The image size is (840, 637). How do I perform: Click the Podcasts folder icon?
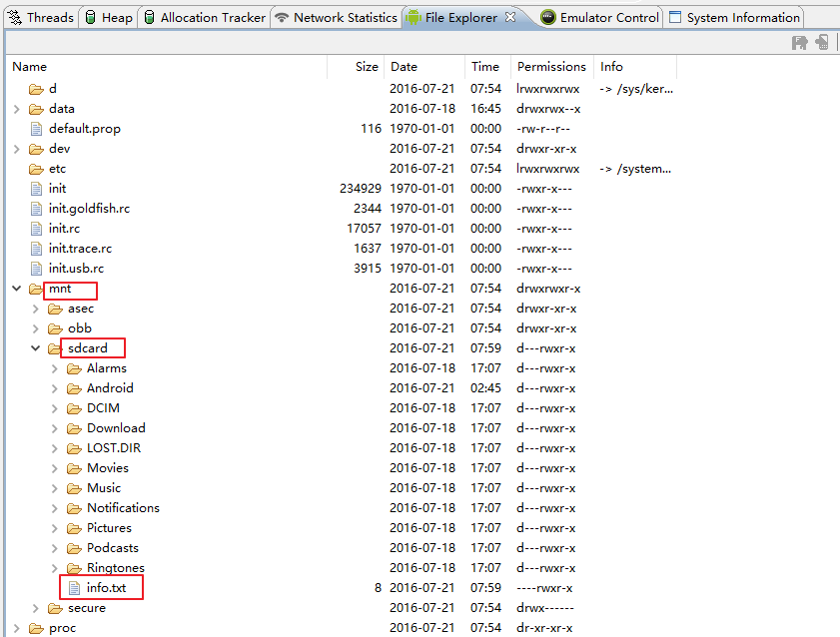coord(75,549)
